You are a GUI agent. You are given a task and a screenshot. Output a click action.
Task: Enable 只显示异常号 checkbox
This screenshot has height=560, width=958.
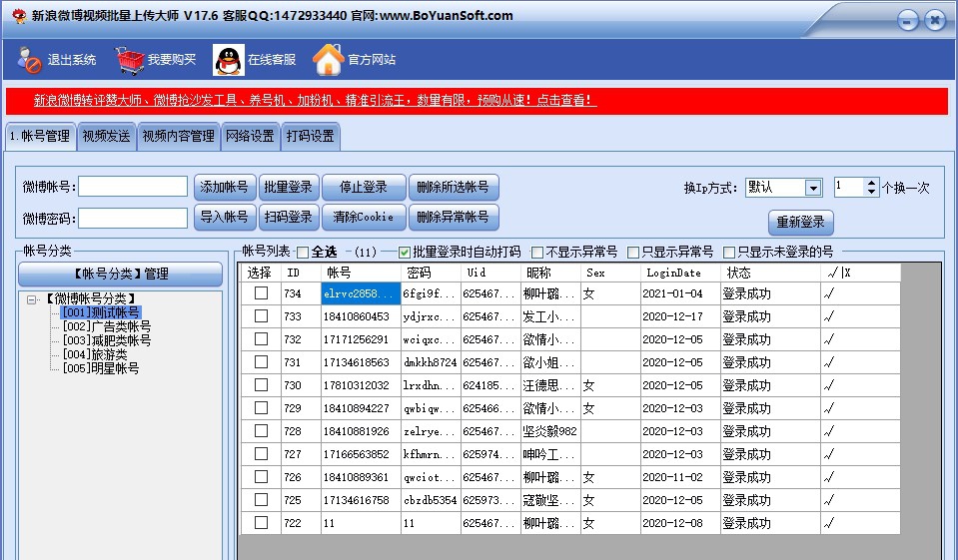click(633, 253)
